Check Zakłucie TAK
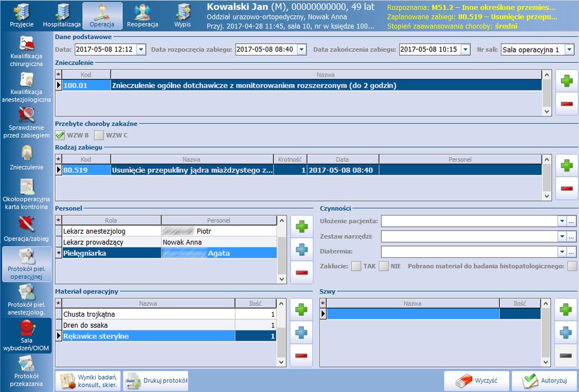The image size is (579, 392). 356,266
